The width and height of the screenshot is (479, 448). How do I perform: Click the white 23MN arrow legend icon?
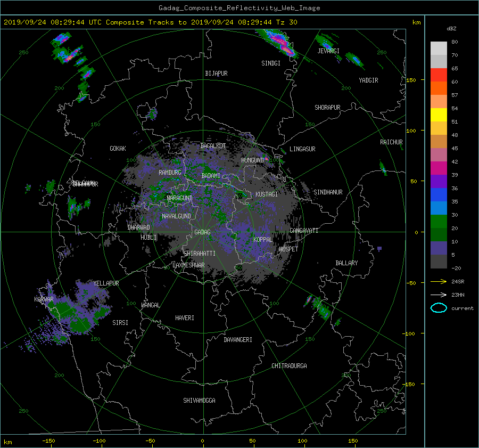[x=439, y=295]
